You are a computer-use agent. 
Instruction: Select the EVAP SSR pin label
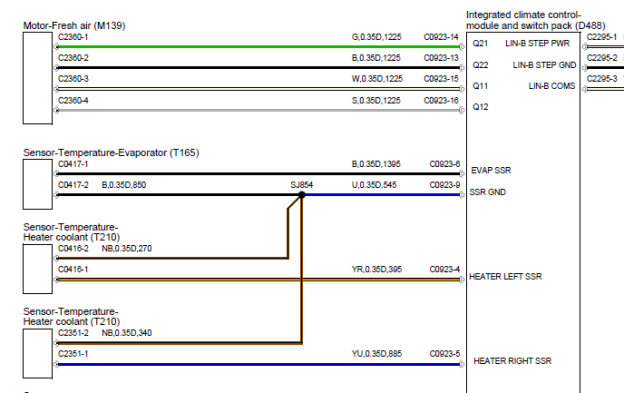pos(491,171)
